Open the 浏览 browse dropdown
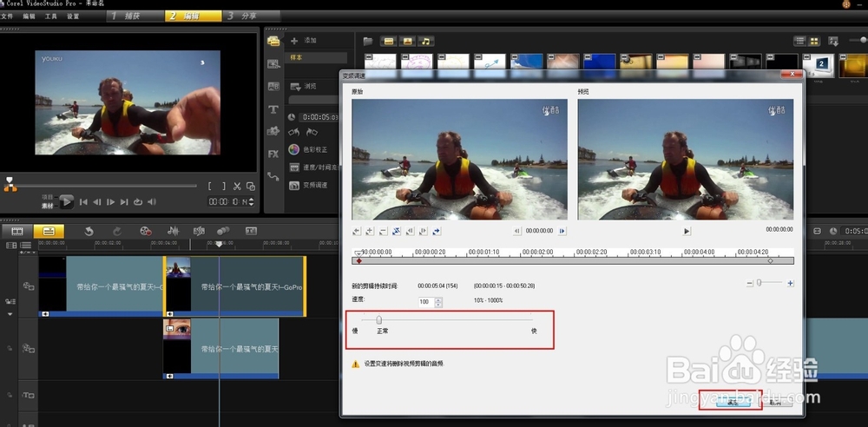This screenshot has width=868, height=427. pos(303,87)
